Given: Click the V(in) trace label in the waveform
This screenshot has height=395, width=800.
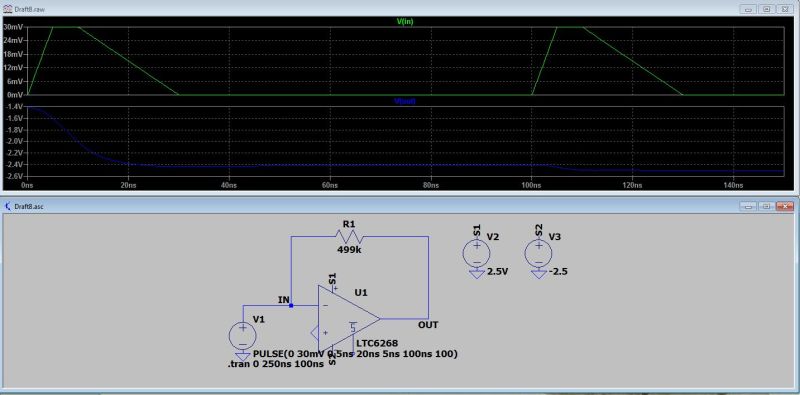Looking at the screenshot, I should (405, 22).
